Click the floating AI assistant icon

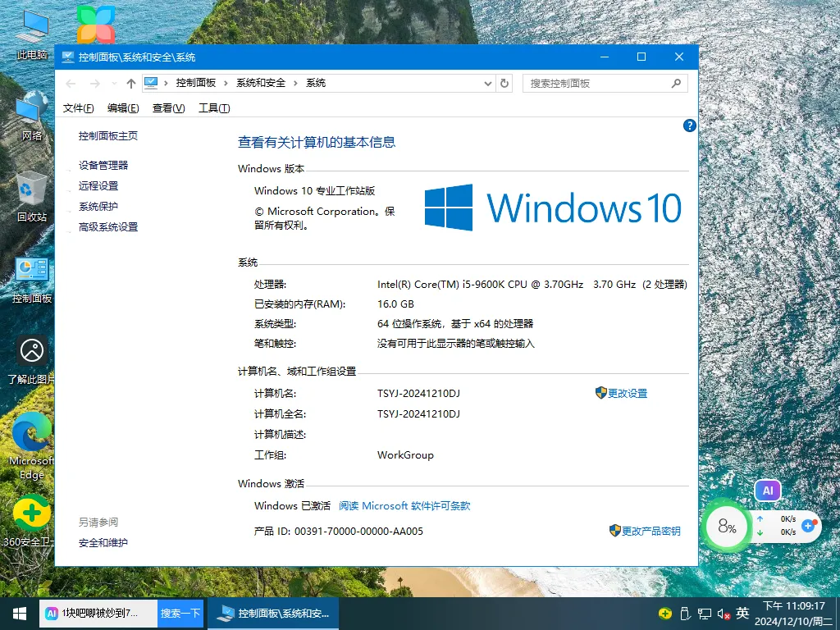[767, 490]
